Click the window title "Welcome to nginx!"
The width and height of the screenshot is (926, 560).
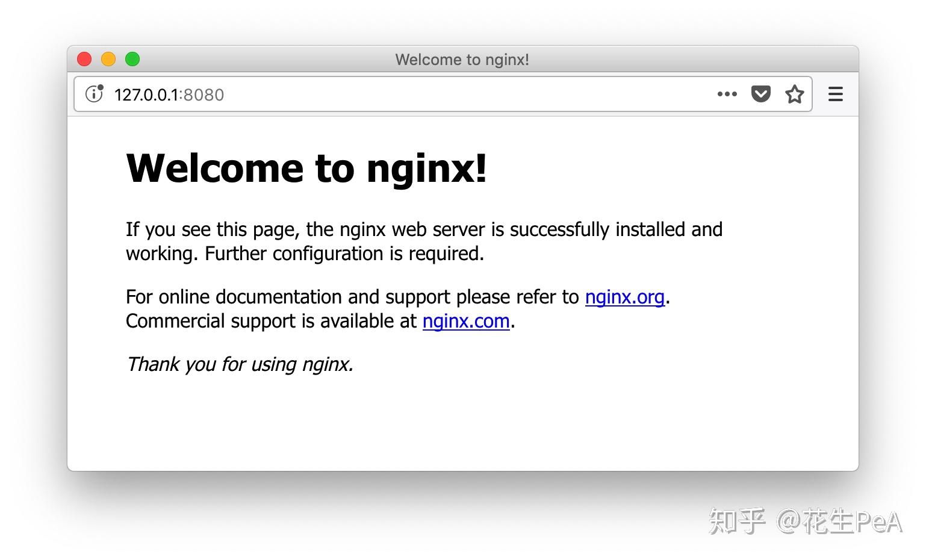coord(462,60)
